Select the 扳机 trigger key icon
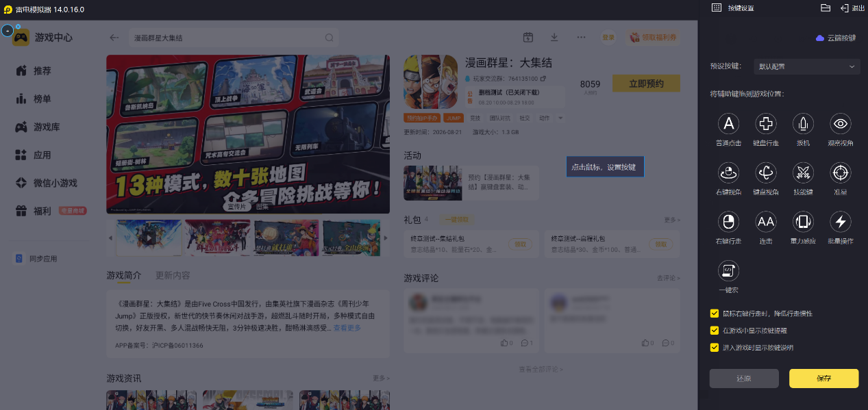 (803, 124)
